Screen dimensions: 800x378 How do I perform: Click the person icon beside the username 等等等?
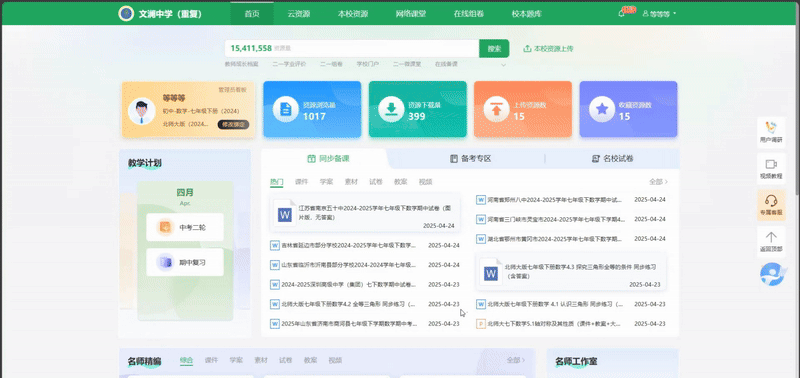(x=645, y=14)
